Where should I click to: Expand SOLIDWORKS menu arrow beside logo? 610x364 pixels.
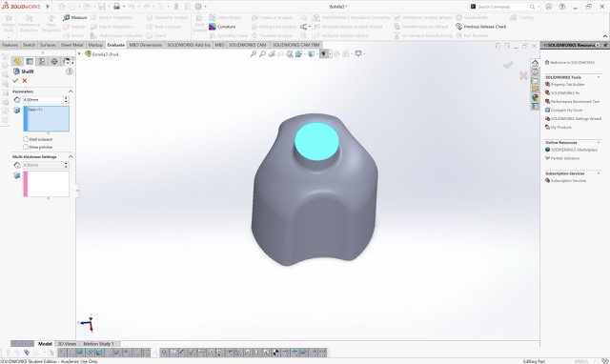click(48, 7)
